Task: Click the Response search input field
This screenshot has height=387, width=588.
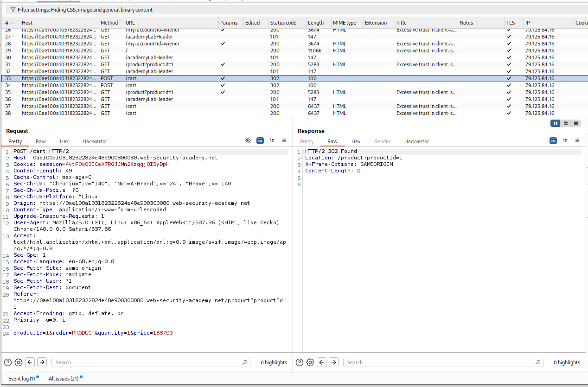Action: click(x=441, y=362)
